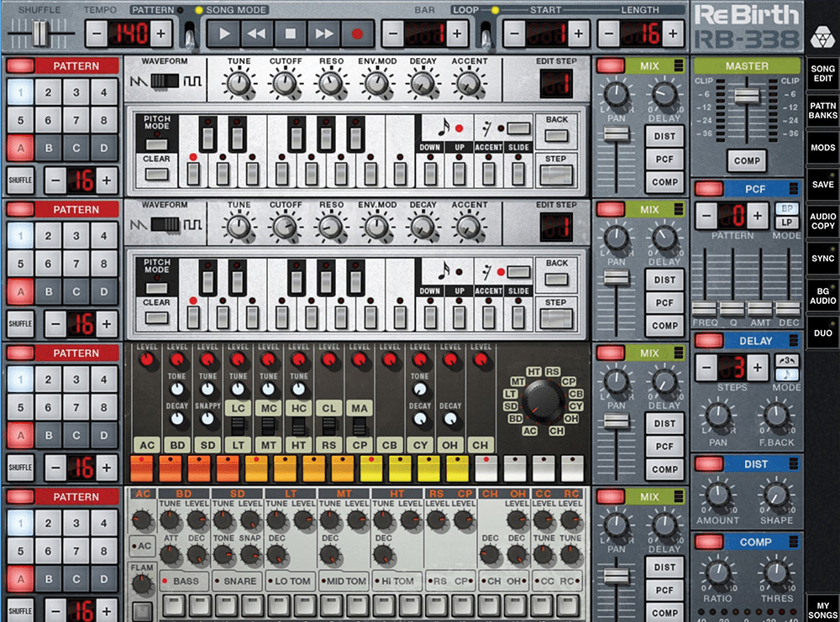This screenshot has height=622, width=840.
Task: Click the Rewind transport button
Action: (257, 34)
